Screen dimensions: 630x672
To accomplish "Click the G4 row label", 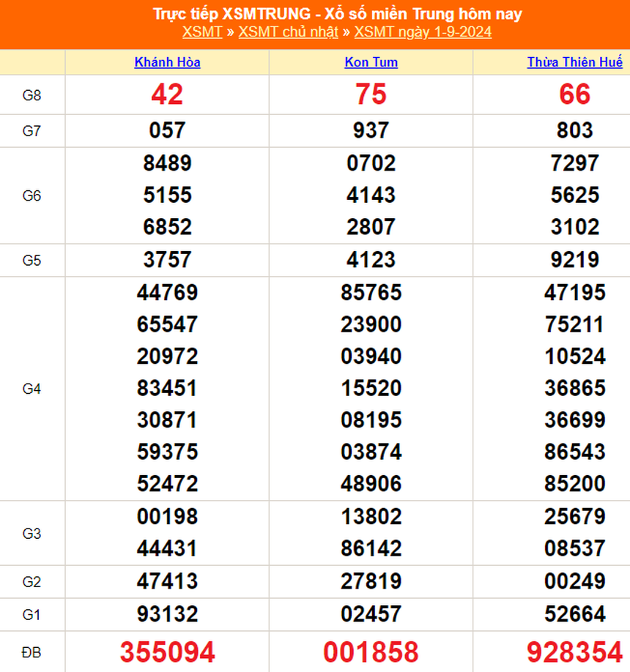I will (x=31, y=389).
